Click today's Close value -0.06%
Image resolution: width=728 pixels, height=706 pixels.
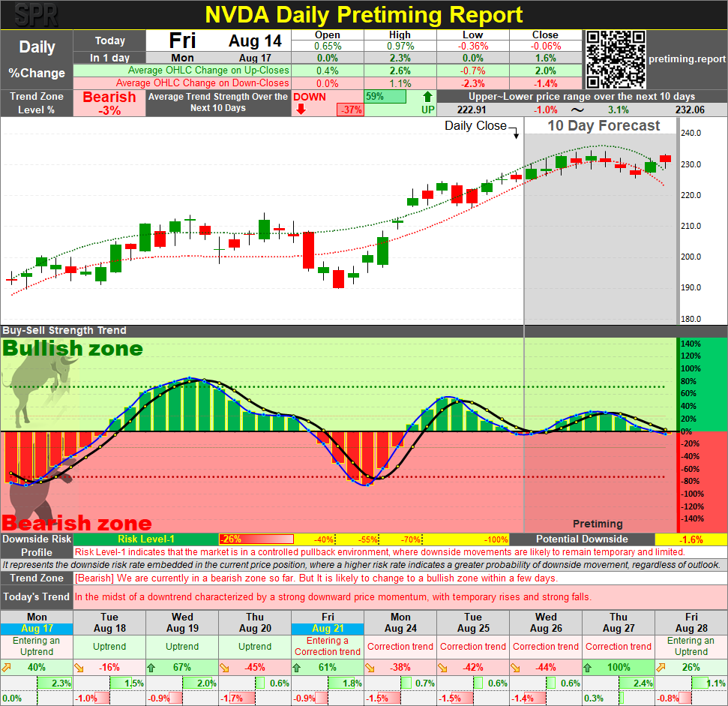(546, 46)
